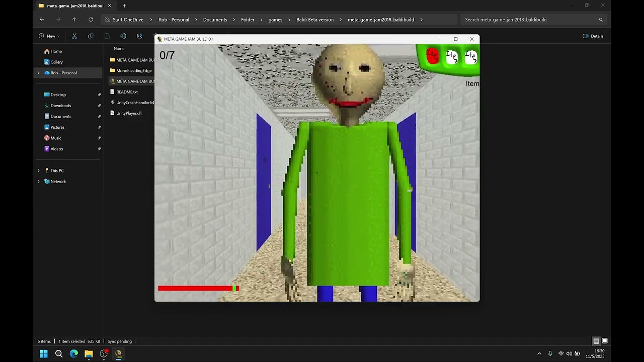Open Pictures quick access folder

pos(54,127)
